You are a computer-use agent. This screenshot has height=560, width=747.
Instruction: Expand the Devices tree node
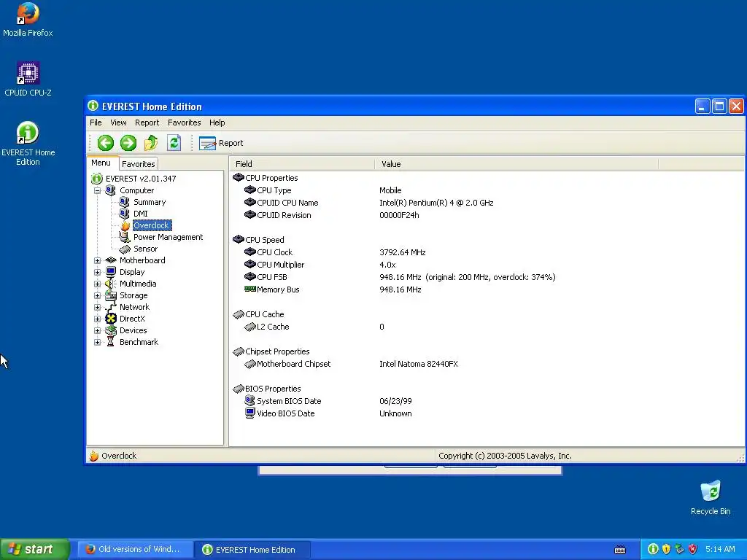pyautogui.click(x=97, y=330)
